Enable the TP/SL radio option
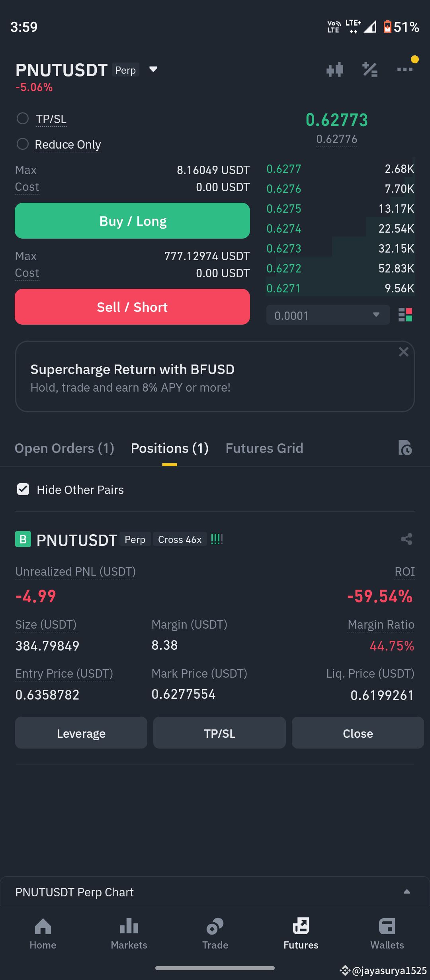This screenshot has width=430, height=980. [23, 118]
